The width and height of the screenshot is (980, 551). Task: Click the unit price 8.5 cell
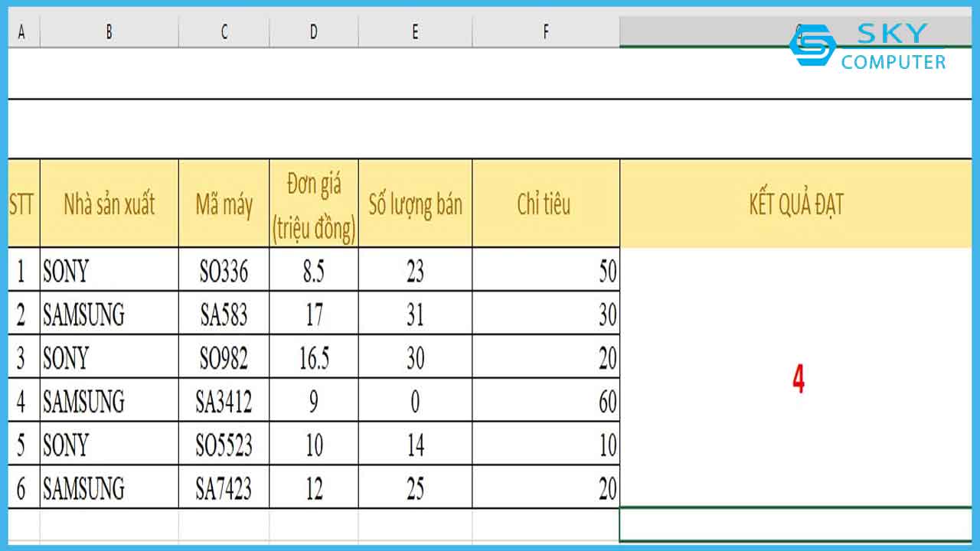point(314,269)
